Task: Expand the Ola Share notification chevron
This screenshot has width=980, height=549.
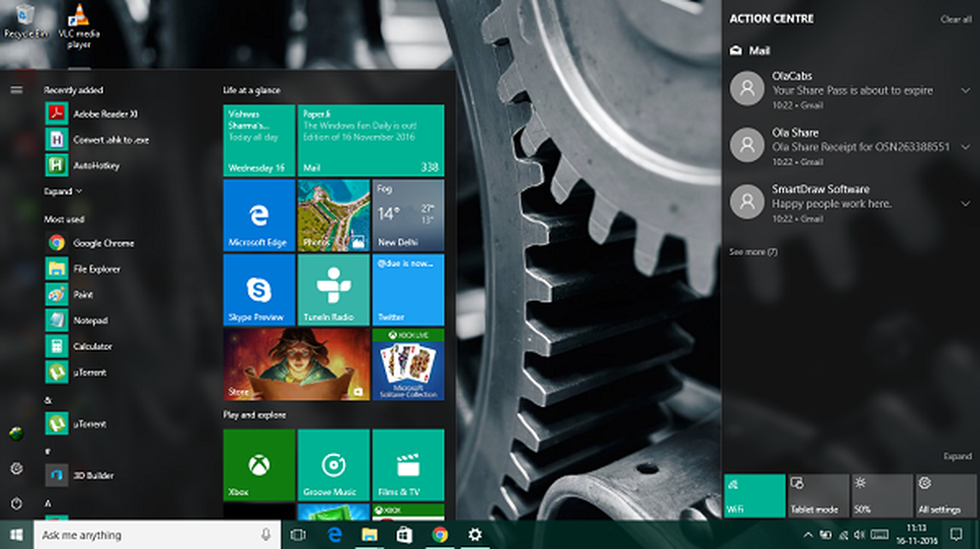Action: (x=965, y=147)
